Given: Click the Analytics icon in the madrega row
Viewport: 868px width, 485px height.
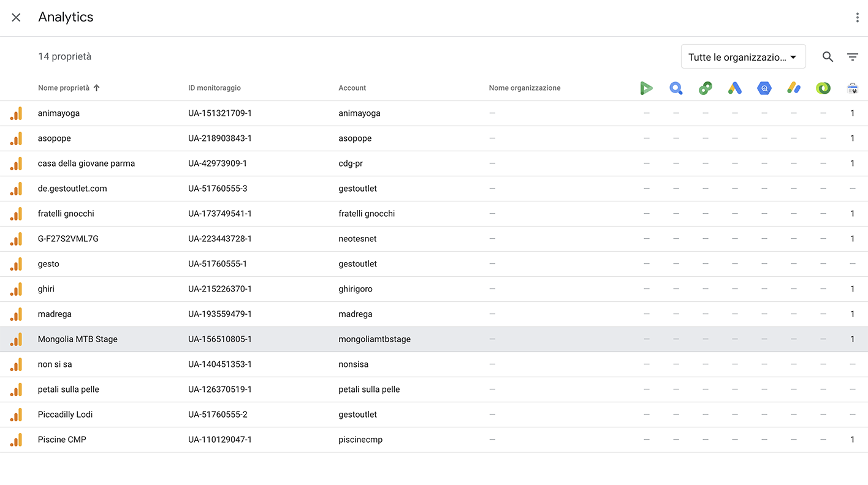Looking at the screenshot, I should point(16,314).
